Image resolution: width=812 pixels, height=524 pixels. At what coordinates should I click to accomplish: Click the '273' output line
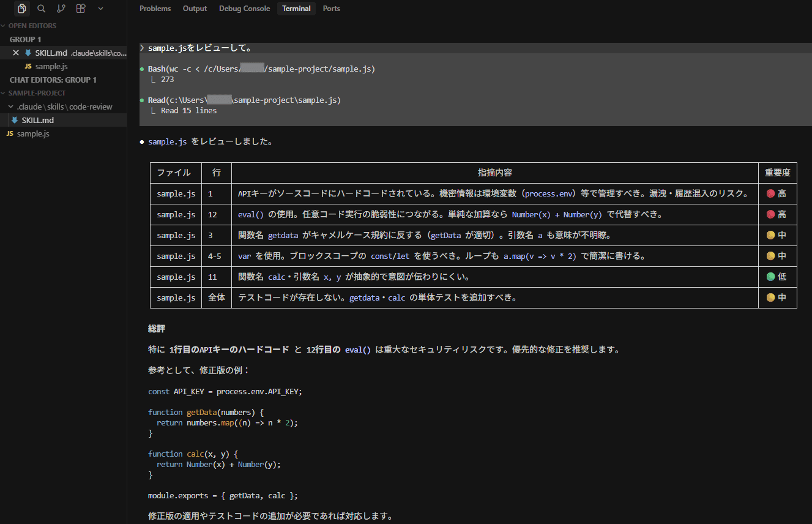click(167, 80)
